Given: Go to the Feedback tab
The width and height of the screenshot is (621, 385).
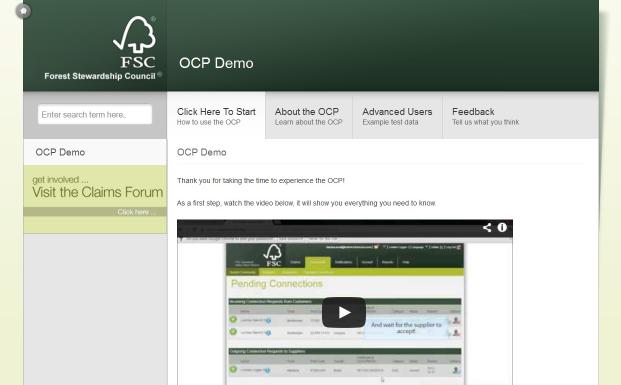Looking at the screenshot, I should click(x=485, y=116).
